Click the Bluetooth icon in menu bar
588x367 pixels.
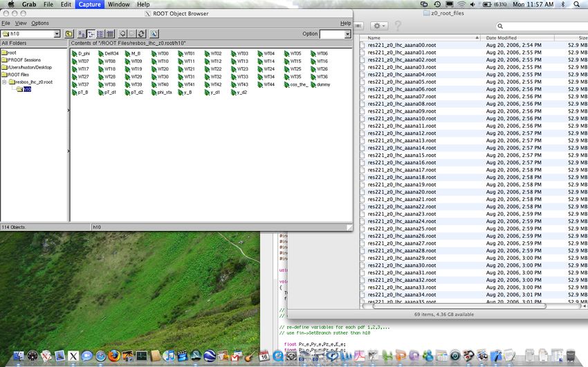click(x=562, y=4)
